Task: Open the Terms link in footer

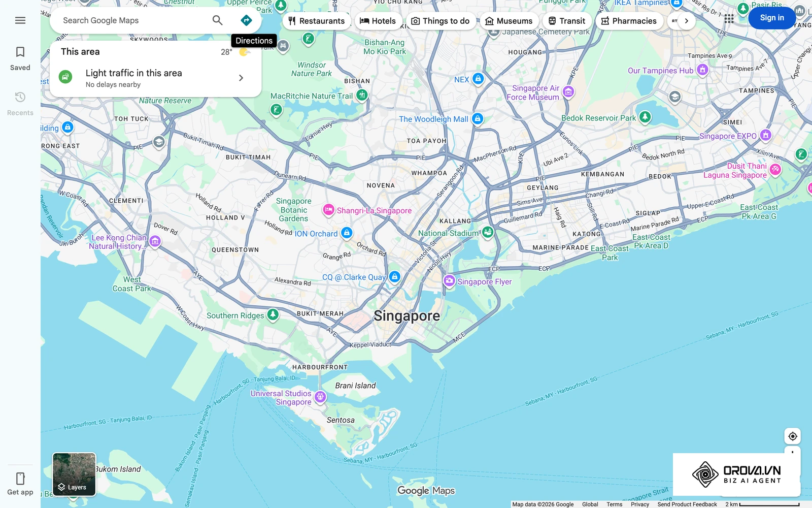Action: pyautogui.click(x=614, y=504)
